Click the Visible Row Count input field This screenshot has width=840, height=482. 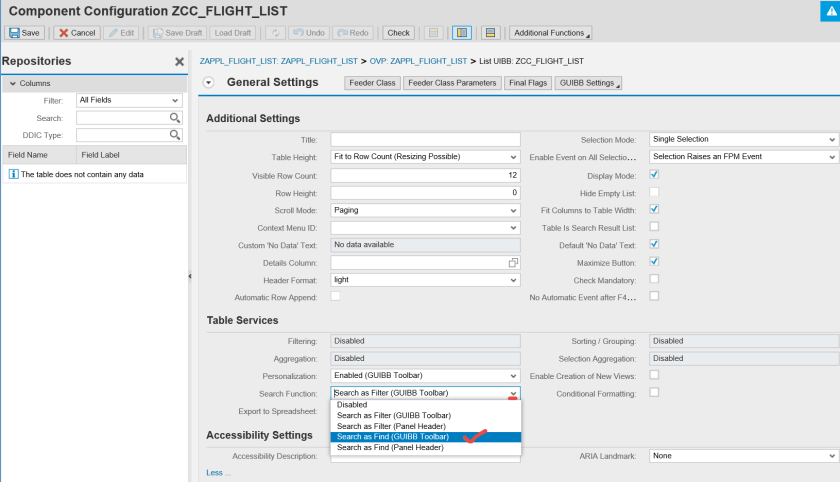click(x=425, y=175)
